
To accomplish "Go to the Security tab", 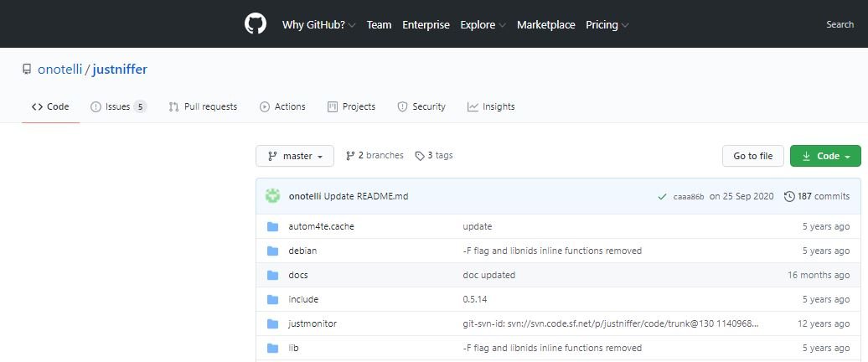I will click(421, 106).
